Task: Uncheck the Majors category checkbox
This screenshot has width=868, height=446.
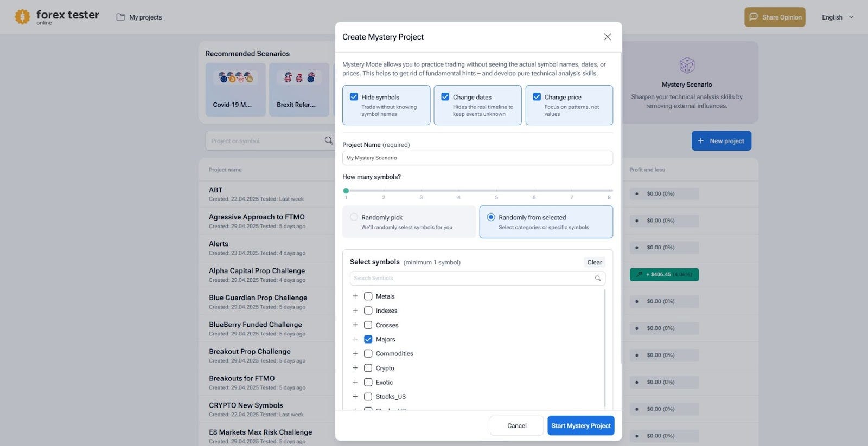Action: point(368,339)
